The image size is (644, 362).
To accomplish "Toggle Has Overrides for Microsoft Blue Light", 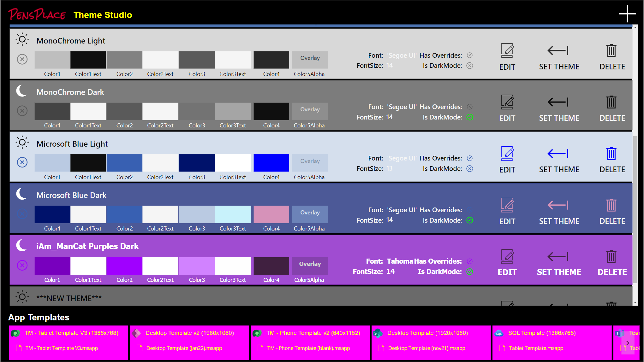I will (x=470, y=158).
